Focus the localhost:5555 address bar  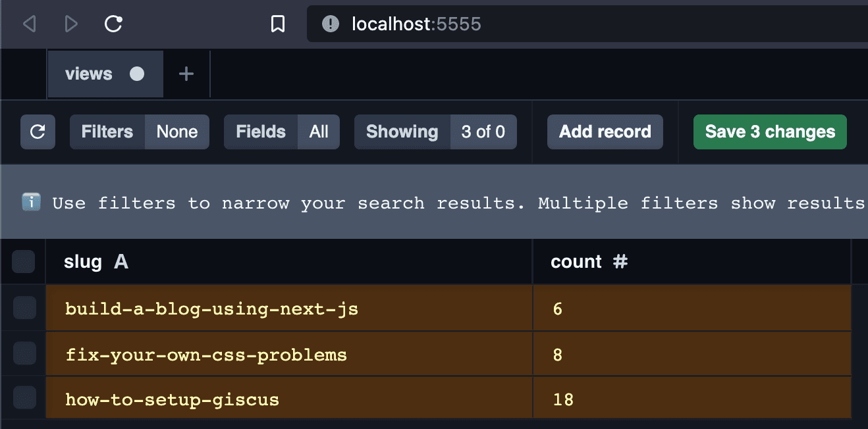pos(587,24)
